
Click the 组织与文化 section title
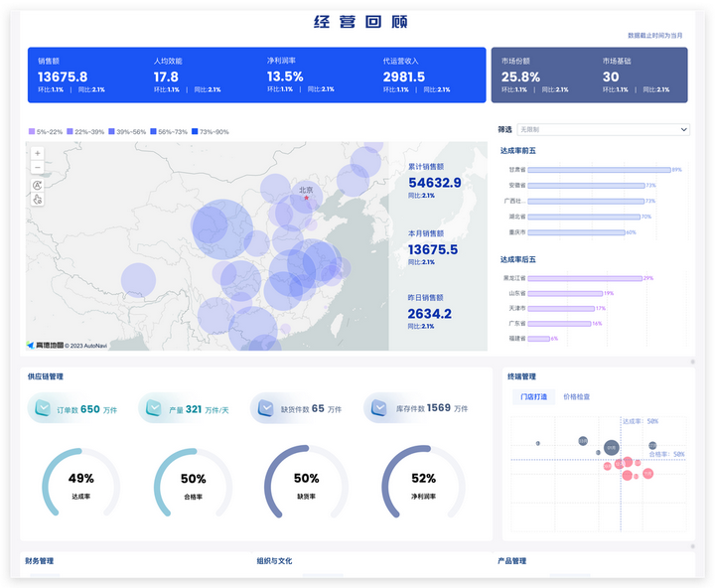(274, 560)
